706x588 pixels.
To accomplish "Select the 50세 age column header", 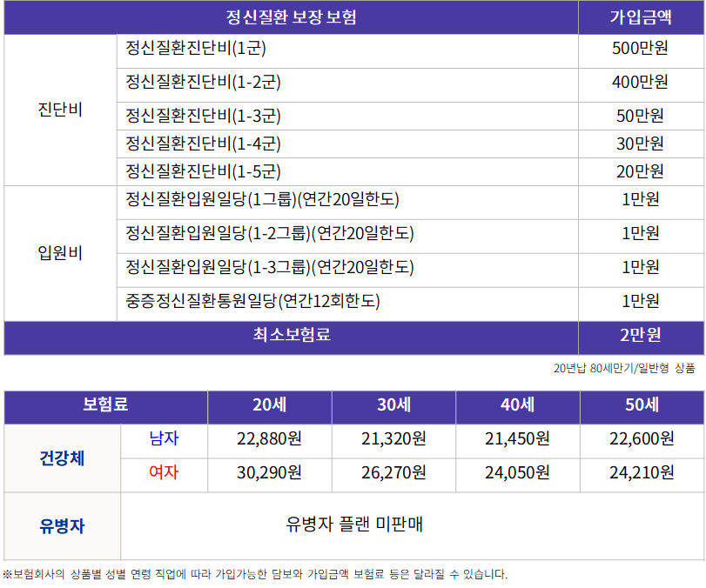I will tap(642, 404).
